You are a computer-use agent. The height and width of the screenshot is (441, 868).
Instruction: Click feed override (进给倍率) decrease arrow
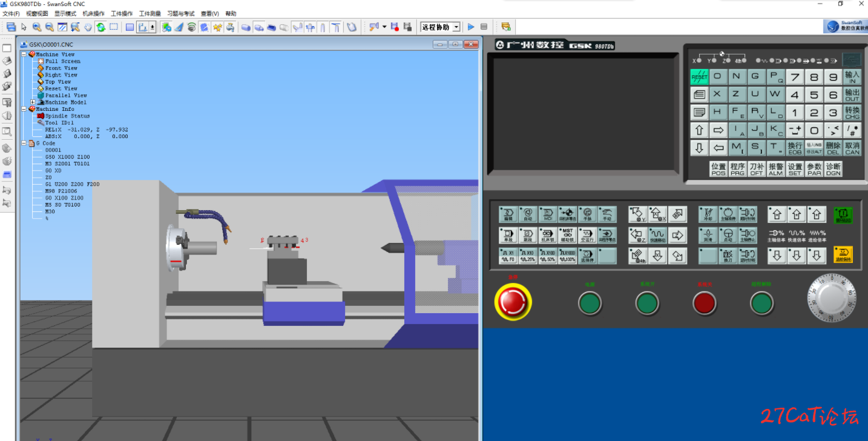817,256
